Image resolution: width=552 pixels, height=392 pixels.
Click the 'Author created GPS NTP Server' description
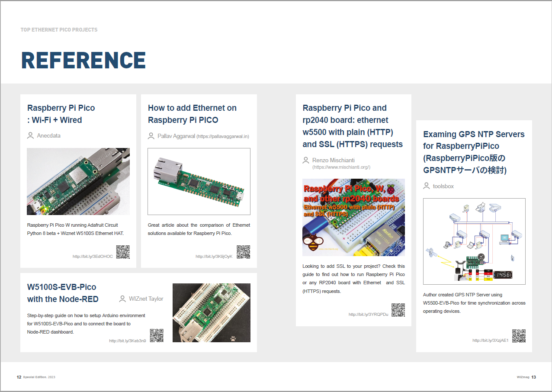[x=474, y=303]
